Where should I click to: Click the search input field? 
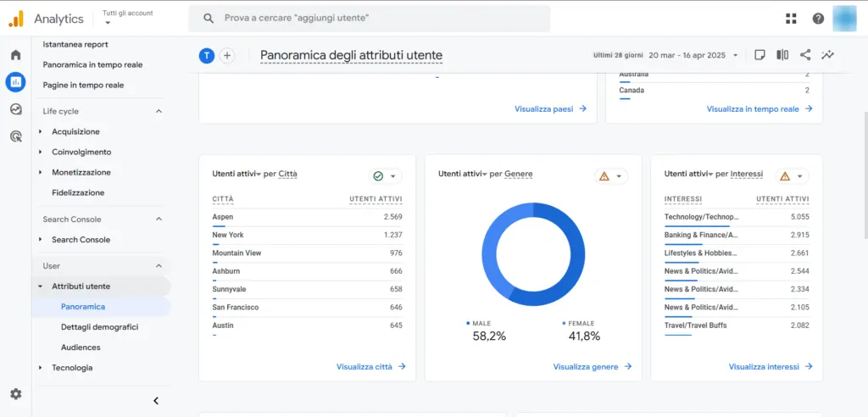[x=370, y=19]
